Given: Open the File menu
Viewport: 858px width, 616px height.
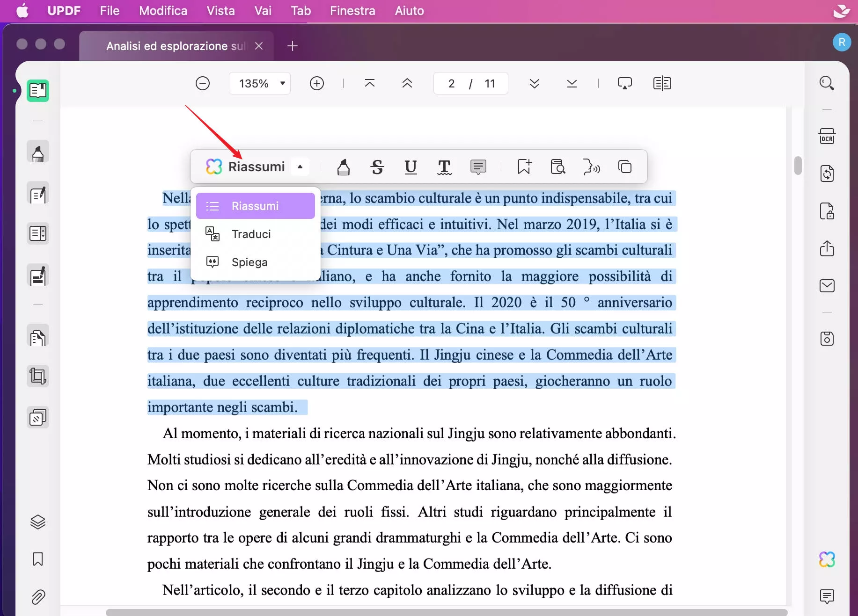Looking at the screenshot, I should pos(110,11).
